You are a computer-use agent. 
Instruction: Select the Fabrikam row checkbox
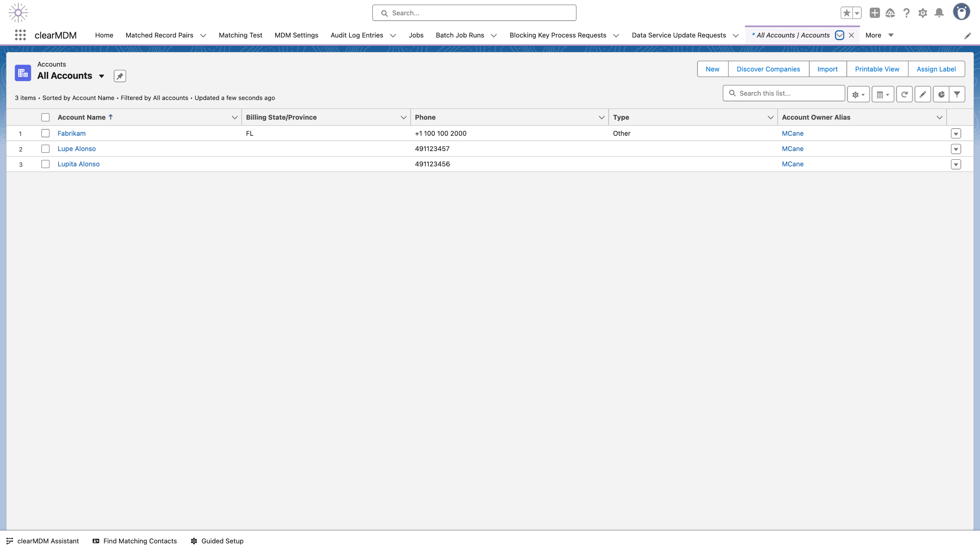[x=46, y=133]
